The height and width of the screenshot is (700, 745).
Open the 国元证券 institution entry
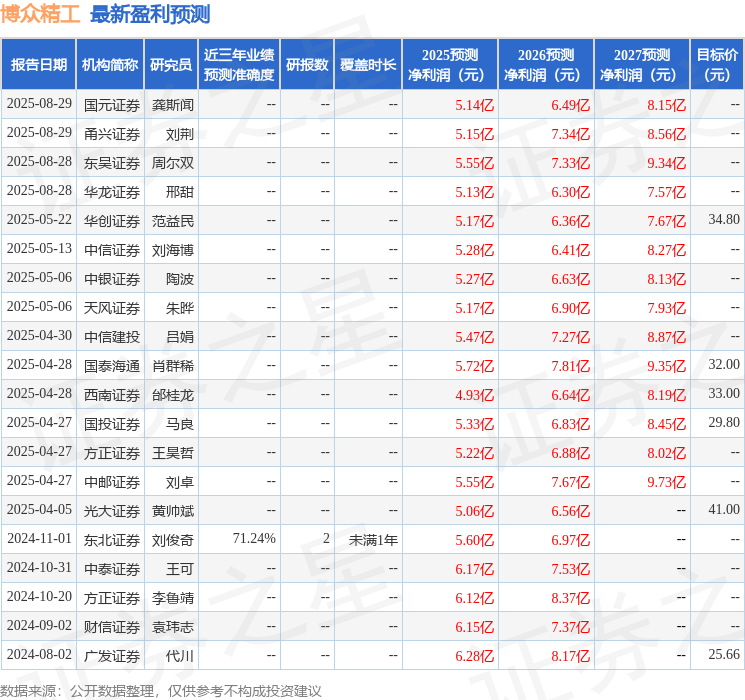(x=111, y=105)
